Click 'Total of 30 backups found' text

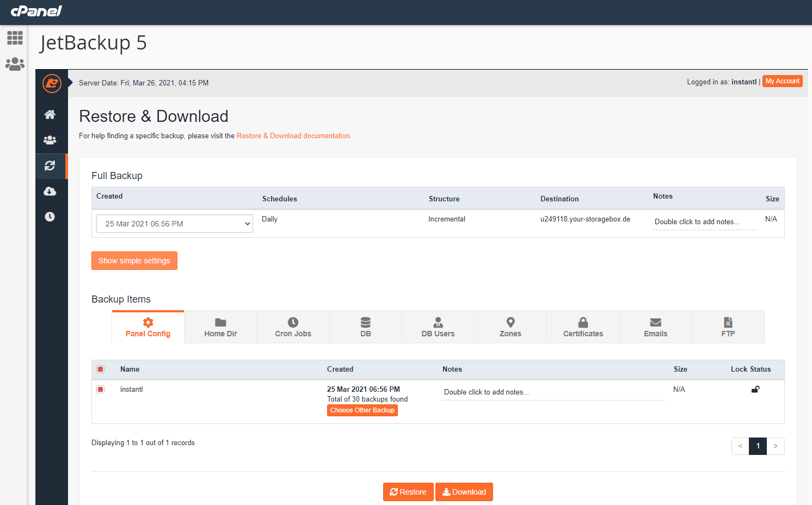click(x=367, y=399)
